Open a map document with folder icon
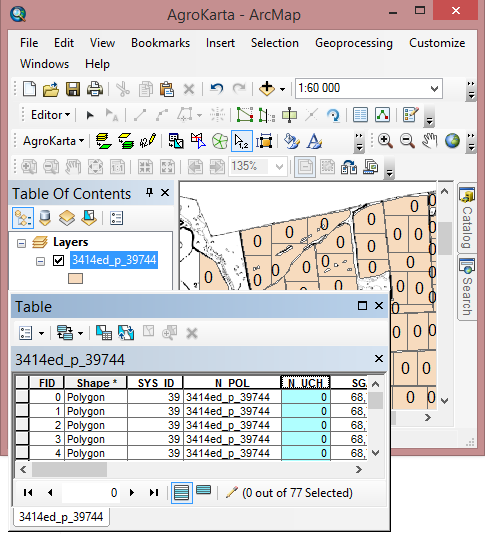This screenshot has height=534, width=485. (x=51, y=89)
